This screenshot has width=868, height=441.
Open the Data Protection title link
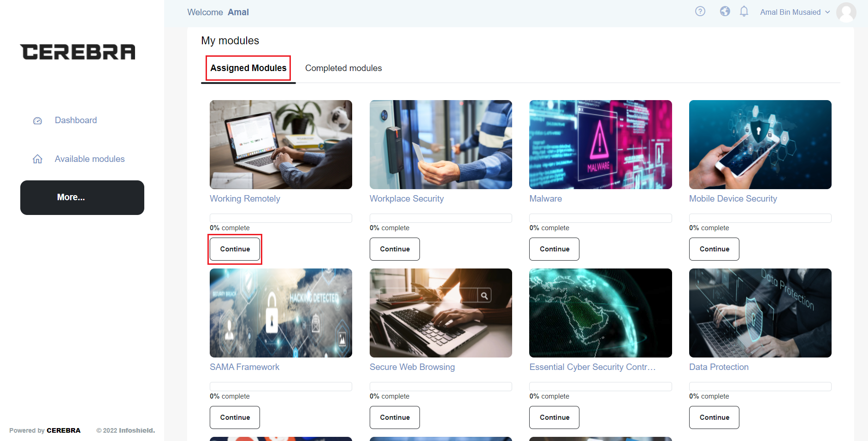point(719,367)
